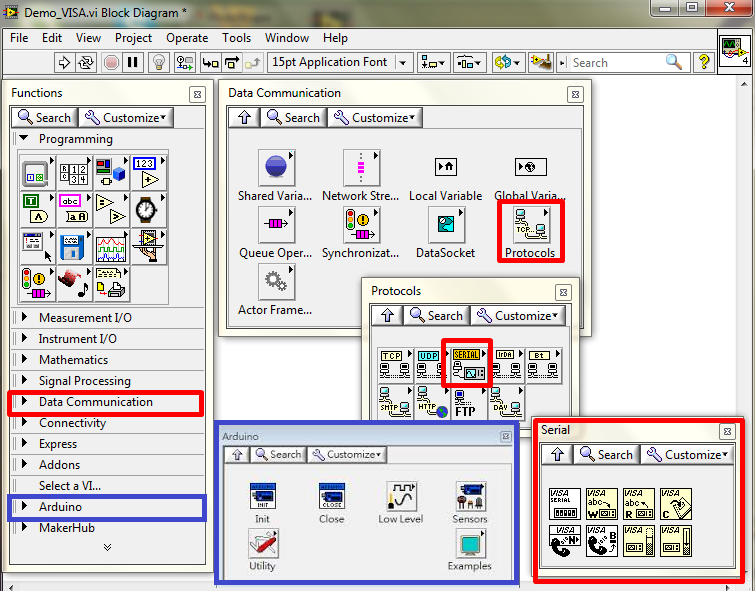Open the Tools menu
This screenshot has width=755, height=593.
(x=236, y=38)
